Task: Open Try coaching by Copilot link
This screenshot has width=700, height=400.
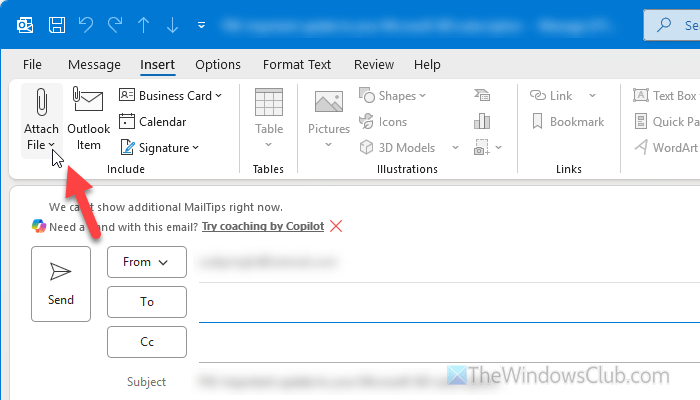Action: 263,226
